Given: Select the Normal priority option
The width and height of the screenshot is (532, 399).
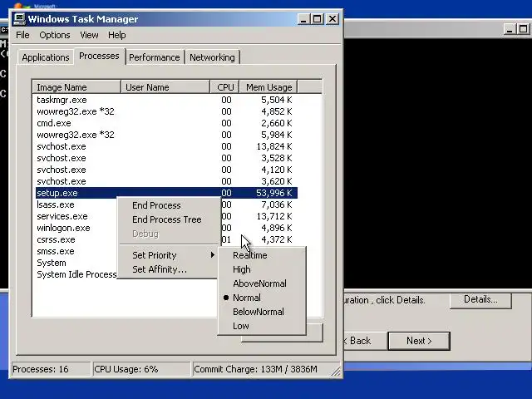Looking at the screenshot, I should [262, 298].
